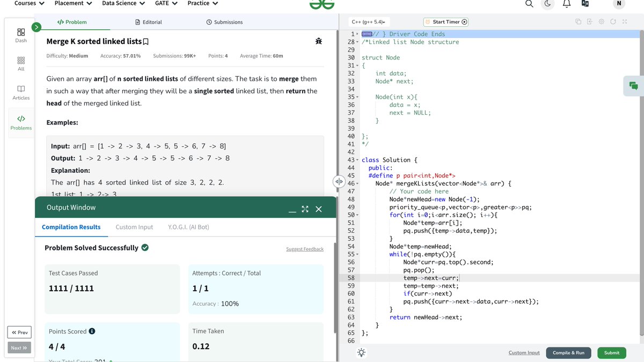Enter fullscreen editor mode icon

coord(625,22)
